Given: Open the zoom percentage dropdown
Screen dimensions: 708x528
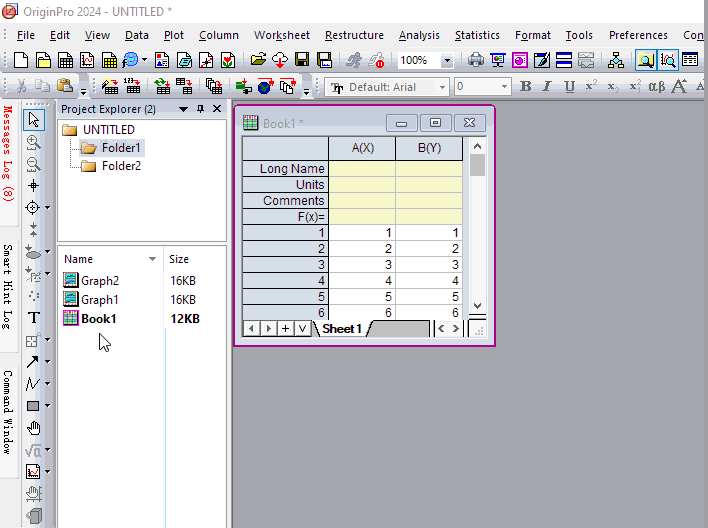Looking at the screenshot, I should [446, 61].
